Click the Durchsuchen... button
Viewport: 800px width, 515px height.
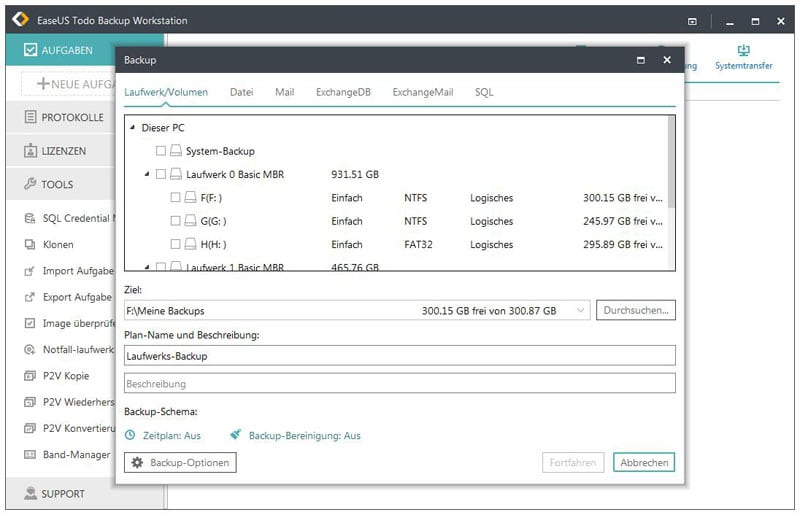636,310
